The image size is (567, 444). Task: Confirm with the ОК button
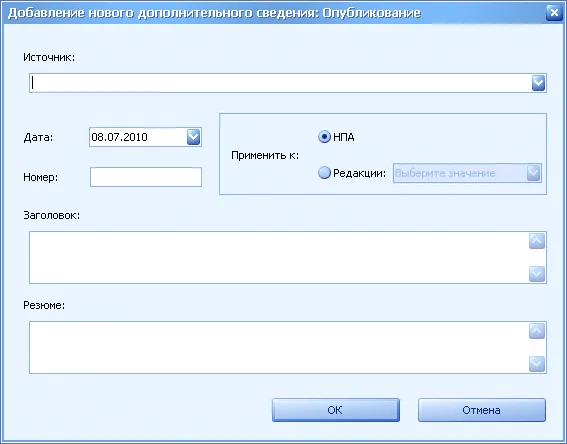[x=336, y=410]
